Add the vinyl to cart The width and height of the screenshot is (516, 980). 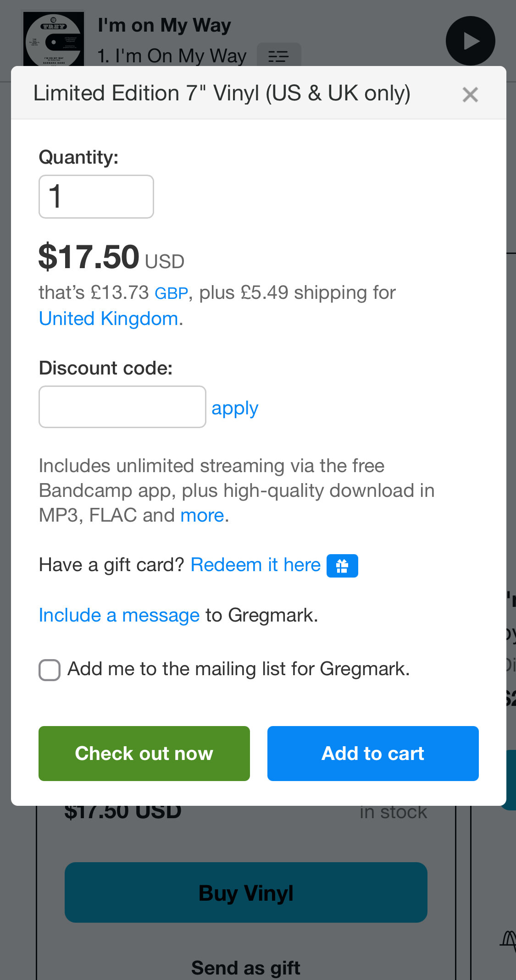[x=373, y=754]
